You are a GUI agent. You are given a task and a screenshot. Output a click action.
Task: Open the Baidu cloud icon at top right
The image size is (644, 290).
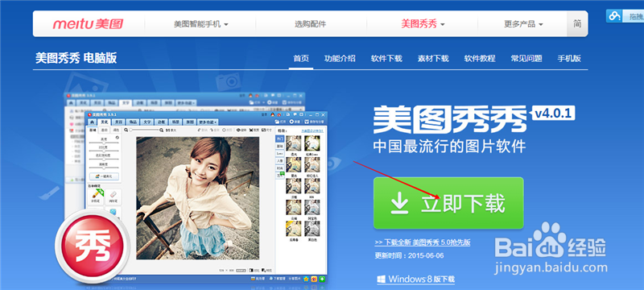pyautogui.click(x=614, y=16)
